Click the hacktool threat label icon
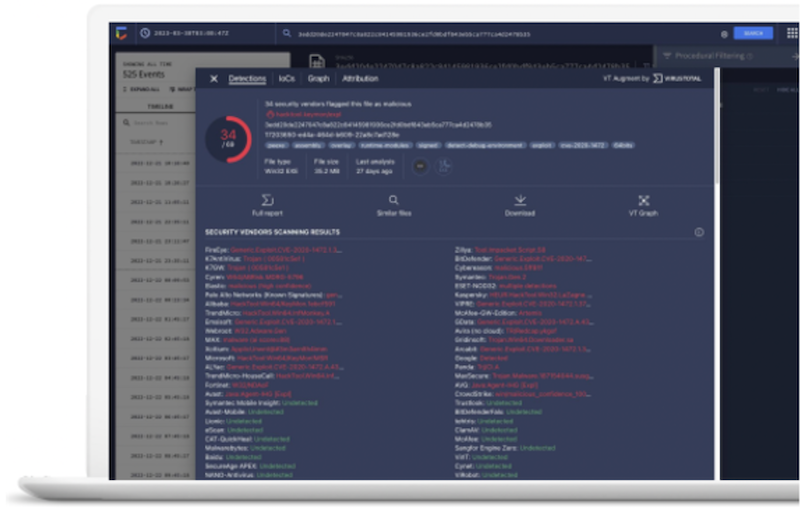The image size is (800, 511). pos(270,114)
